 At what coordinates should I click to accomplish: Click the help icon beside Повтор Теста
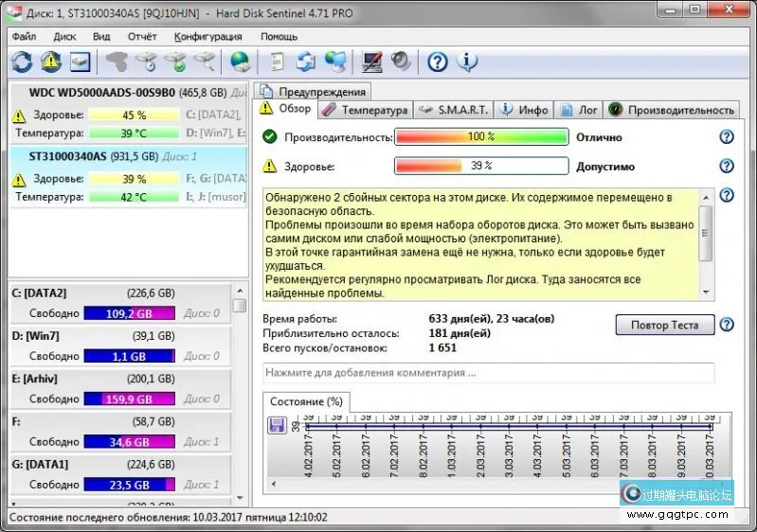[727, 325]
